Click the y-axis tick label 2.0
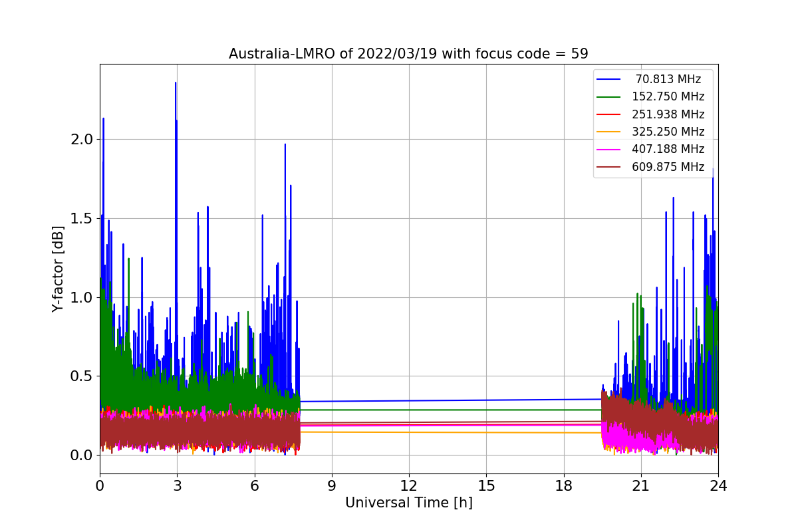 [82, 140]
